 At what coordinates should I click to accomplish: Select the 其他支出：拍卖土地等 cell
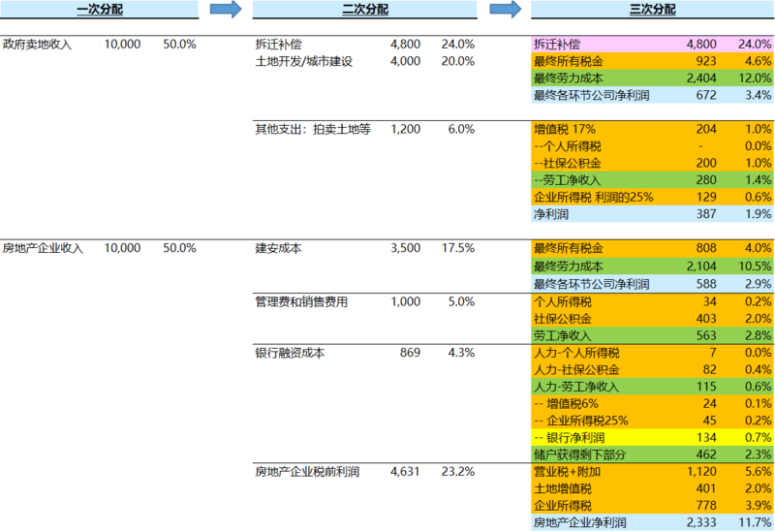point(313,130)
